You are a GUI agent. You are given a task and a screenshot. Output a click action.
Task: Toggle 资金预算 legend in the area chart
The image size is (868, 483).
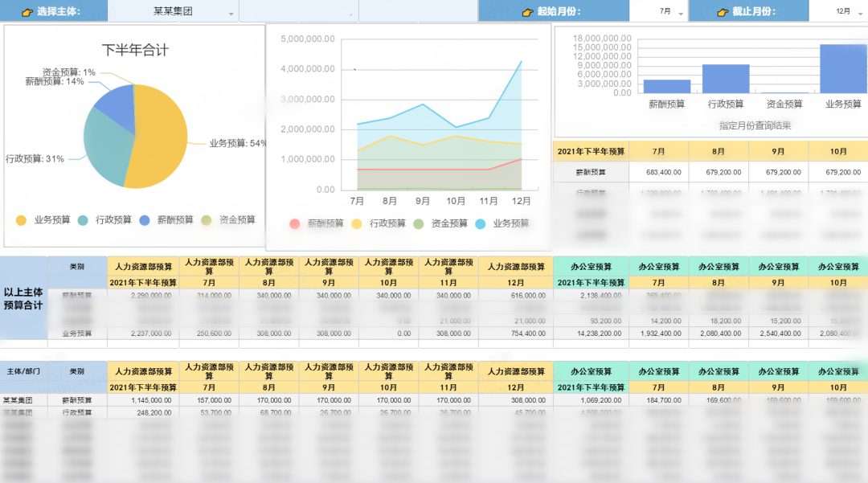click(x=440, y=223)
